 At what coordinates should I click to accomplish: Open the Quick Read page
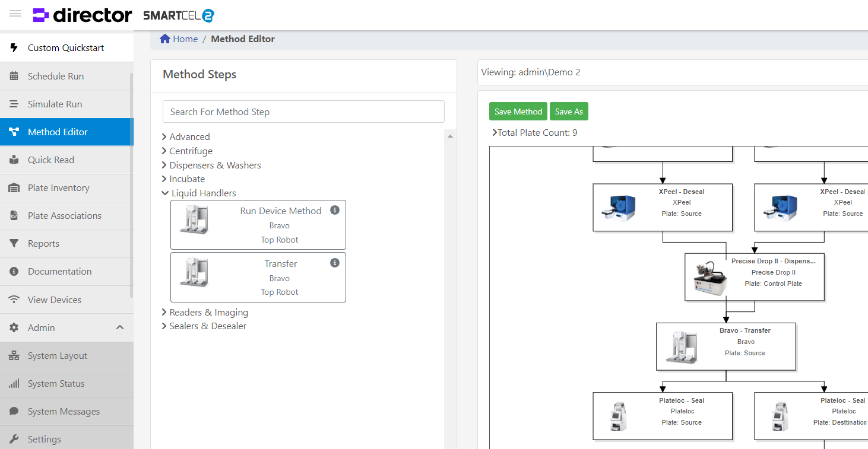[66, 160]
